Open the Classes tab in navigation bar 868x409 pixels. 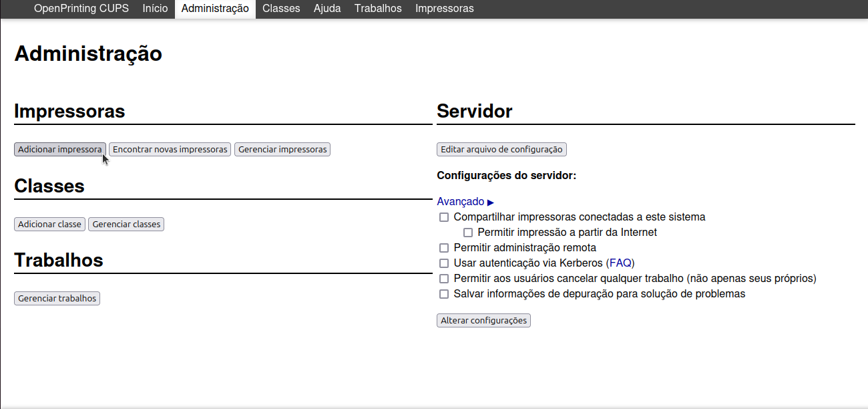281,9
